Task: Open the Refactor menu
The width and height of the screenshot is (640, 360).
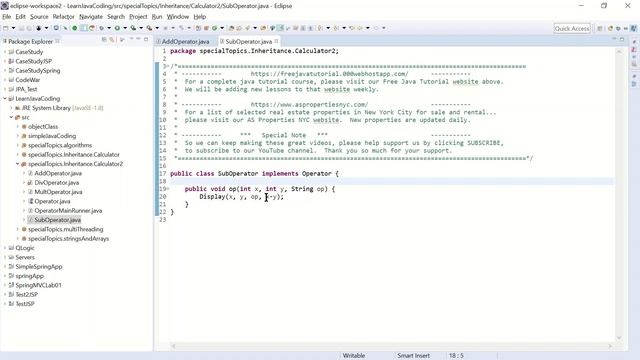Action: 63,17
